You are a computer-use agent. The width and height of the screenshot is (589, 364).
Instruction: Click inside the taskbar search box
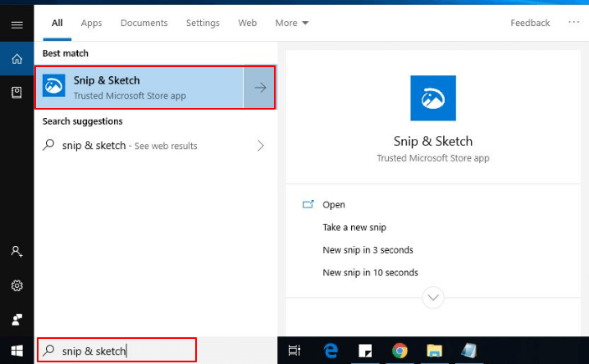(117, 351)
